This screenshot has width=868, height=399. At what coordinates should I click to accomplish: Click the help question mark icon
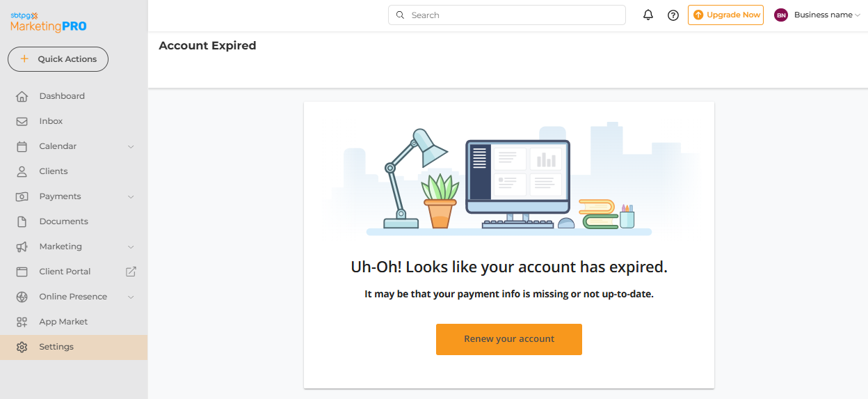pyautogui.click(x=673, y=15)
